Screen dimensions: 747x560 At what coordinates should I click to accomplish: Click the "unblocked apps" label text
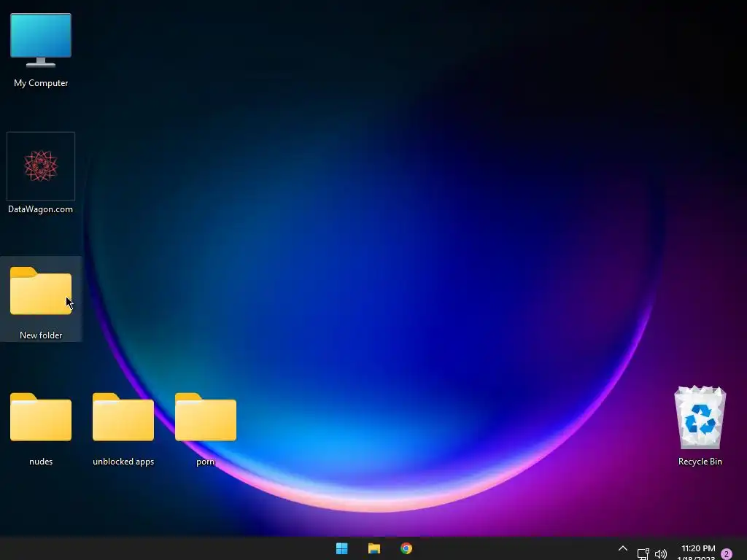(x=123, y=462)
